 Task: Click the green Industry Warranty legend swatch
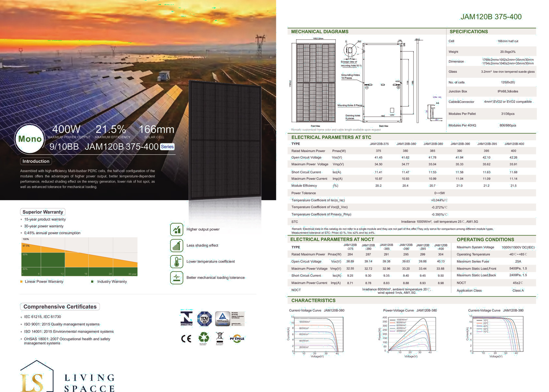(92, 282)
